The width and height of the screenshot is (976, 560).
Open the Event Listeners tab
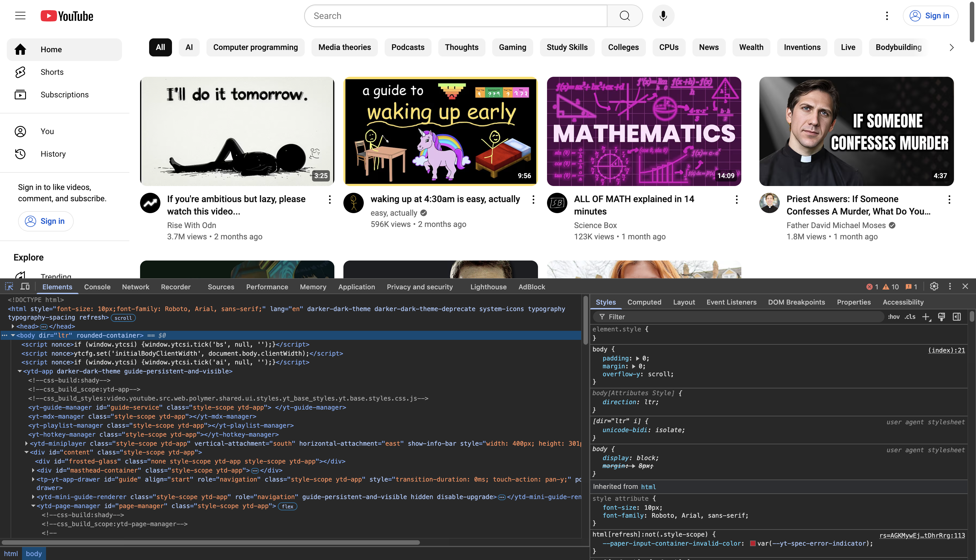731,302
